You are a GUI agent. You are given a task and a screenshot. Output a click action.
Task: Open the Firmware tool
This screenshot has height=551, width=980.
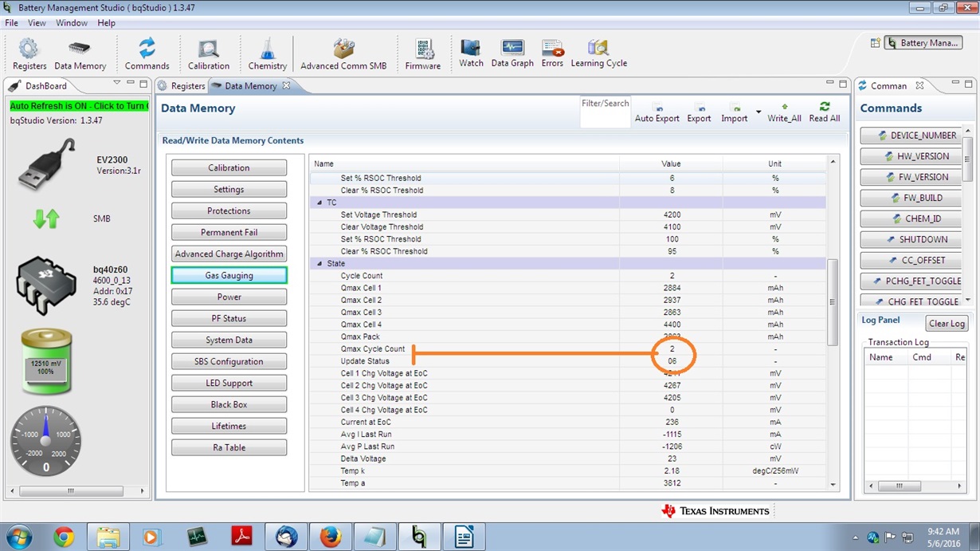(422, 54)
